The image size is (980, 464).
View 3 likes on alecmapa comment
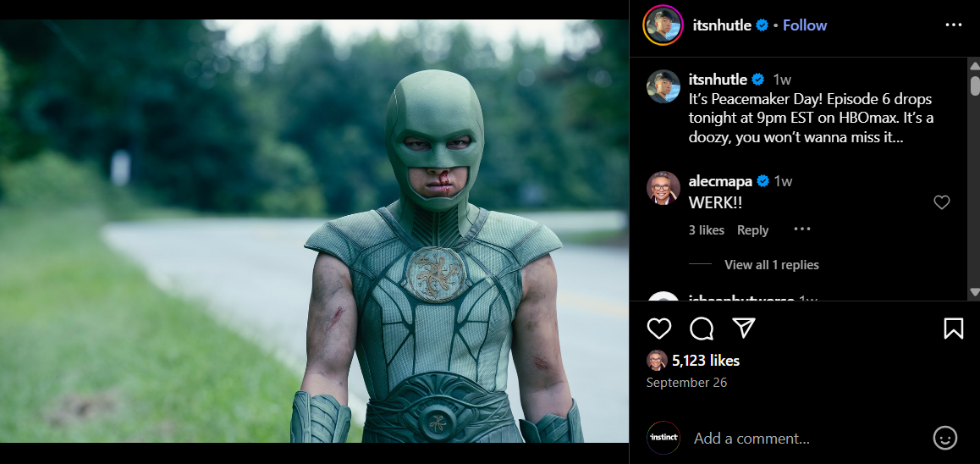tap(707, 230)
